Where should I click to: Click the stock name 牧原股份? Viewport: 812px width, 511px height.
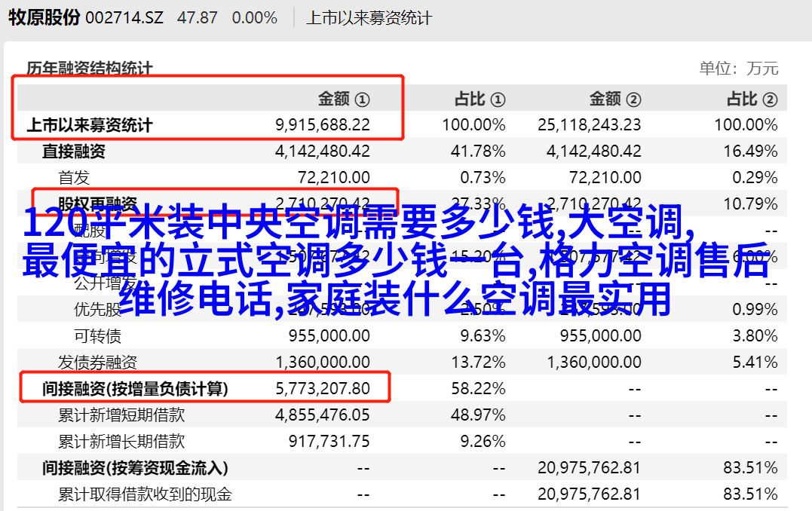(44, 17)
